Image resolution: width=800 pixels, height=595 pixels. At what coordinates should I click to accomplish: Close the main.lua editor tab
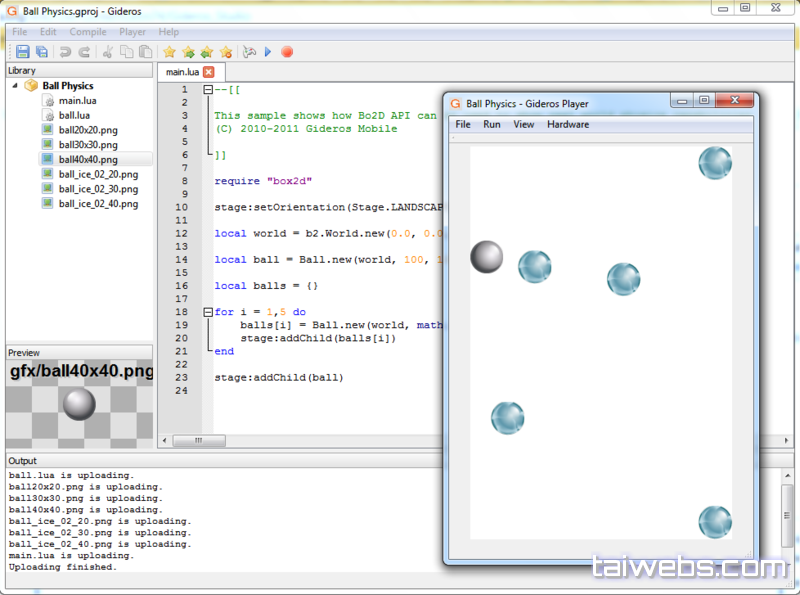coord(208,72)
